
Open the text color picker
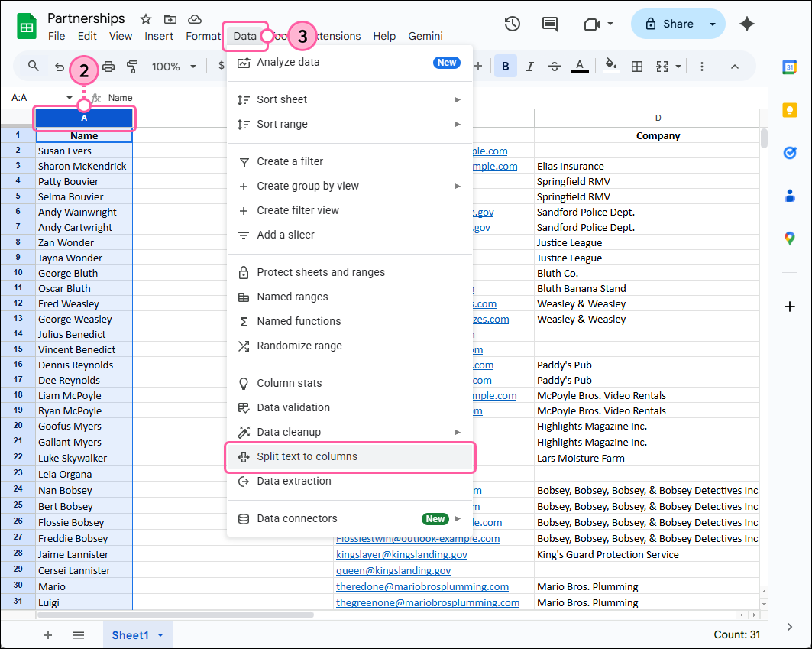click(x=580, y=67)
